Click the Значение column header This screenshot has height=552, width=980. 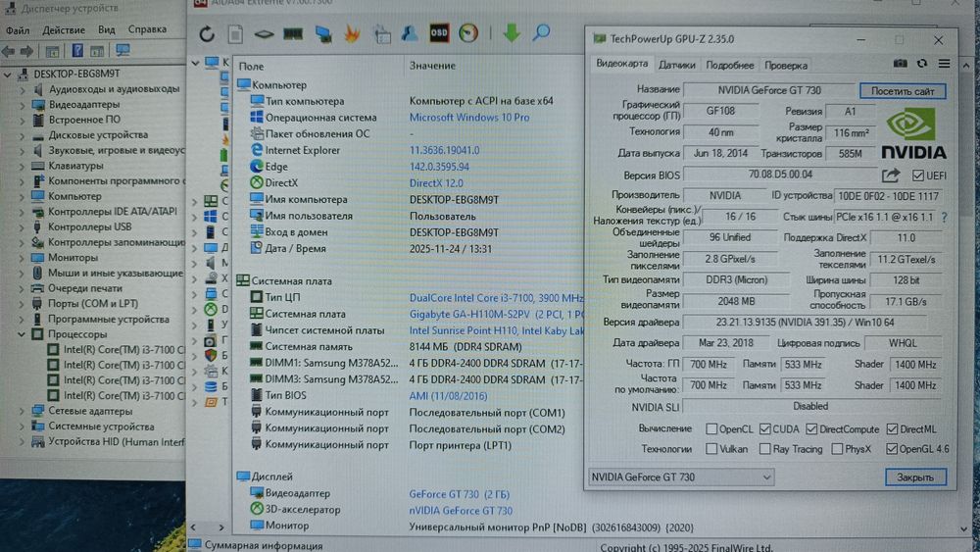432,65
